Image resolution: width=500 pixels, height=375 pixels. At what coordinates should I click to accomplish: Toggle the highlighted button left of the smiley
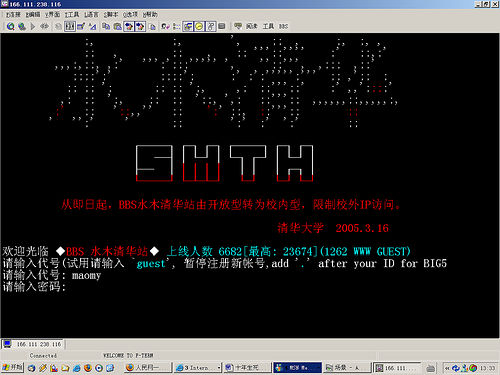click(x=188, y=26)
